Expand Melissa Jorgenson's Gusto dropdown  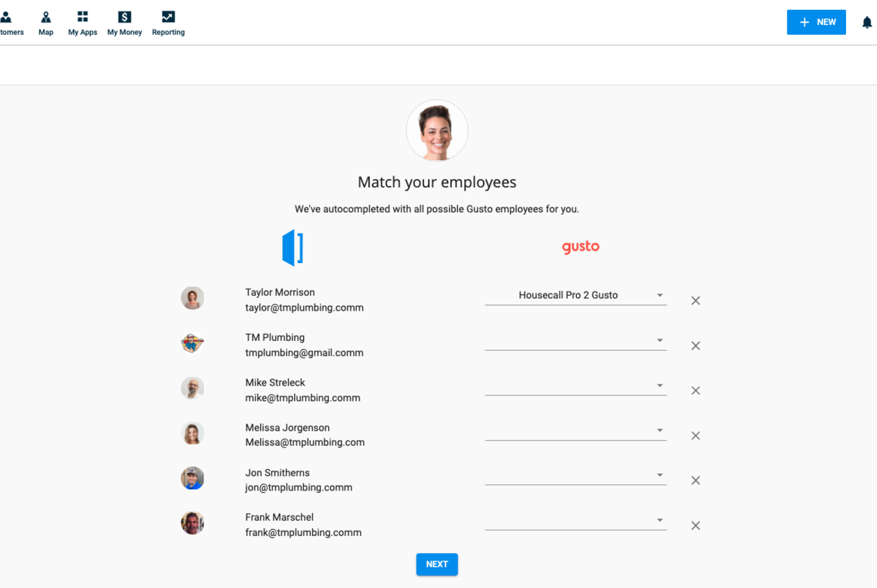coord(575,430)
